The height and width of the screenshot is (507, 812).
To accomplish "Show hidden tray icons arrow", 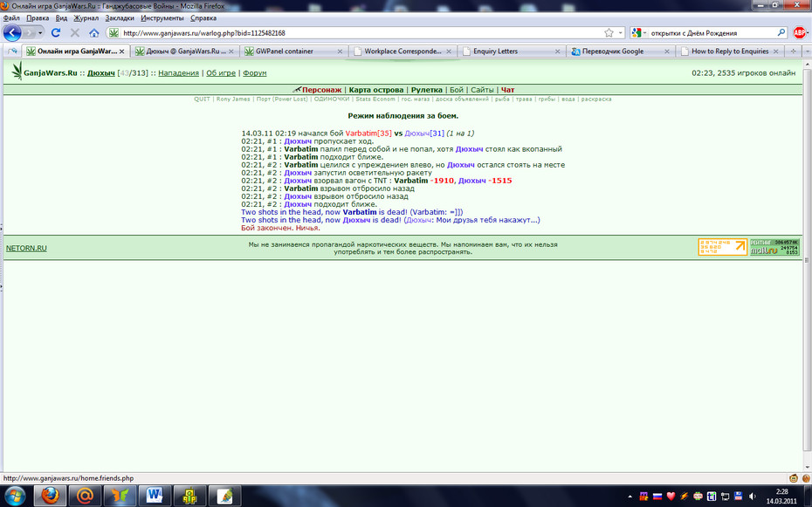I will click(630, 497).
